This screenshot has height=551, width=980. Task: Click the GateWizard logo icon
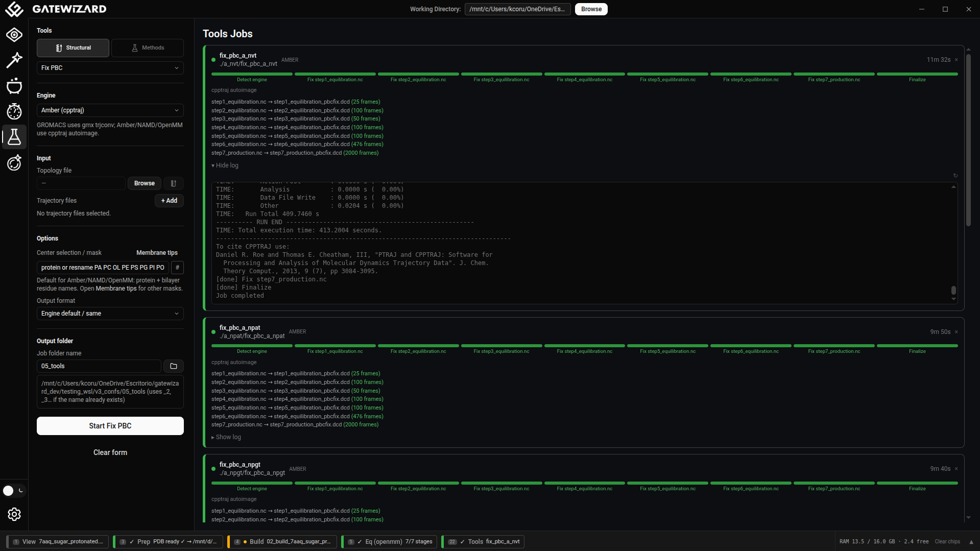(x=14, y=9)
